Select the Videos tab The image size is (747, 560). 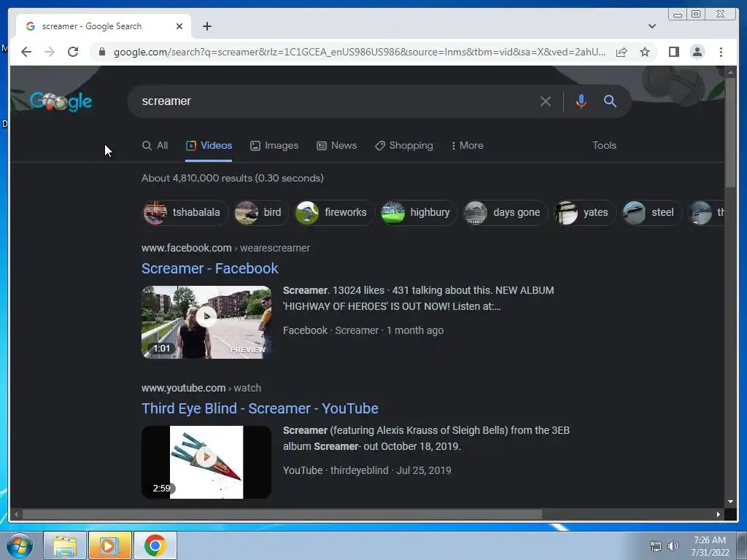coord(209,145)
